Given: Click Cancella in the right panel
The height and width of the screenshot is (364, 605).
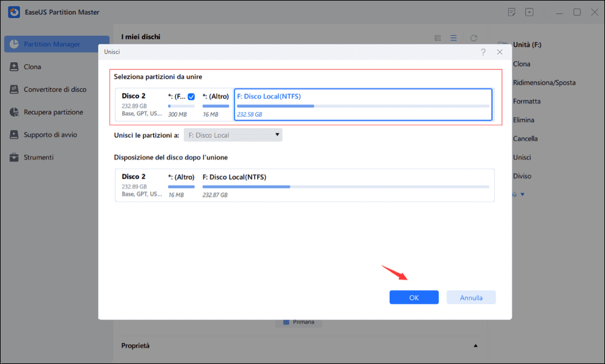Looking at the screenshot, I should point(525,139).
